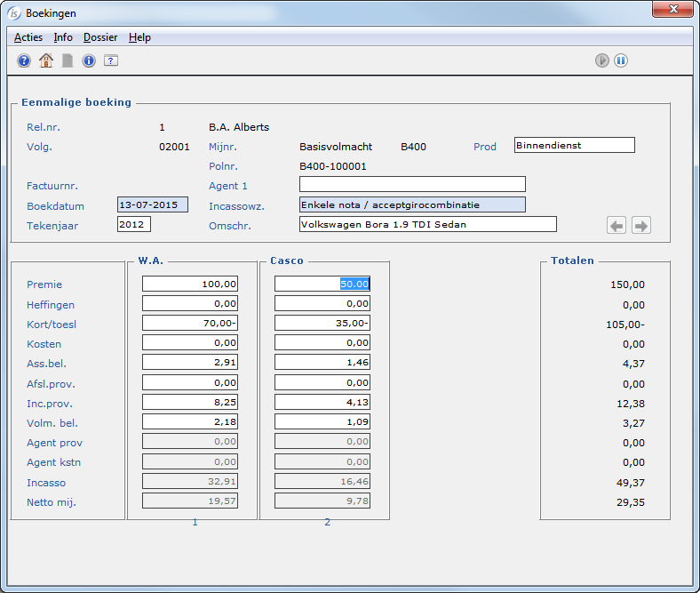Open the Info menu
Image resolution: width=700 pixels, height=593 pixels.
63,37
